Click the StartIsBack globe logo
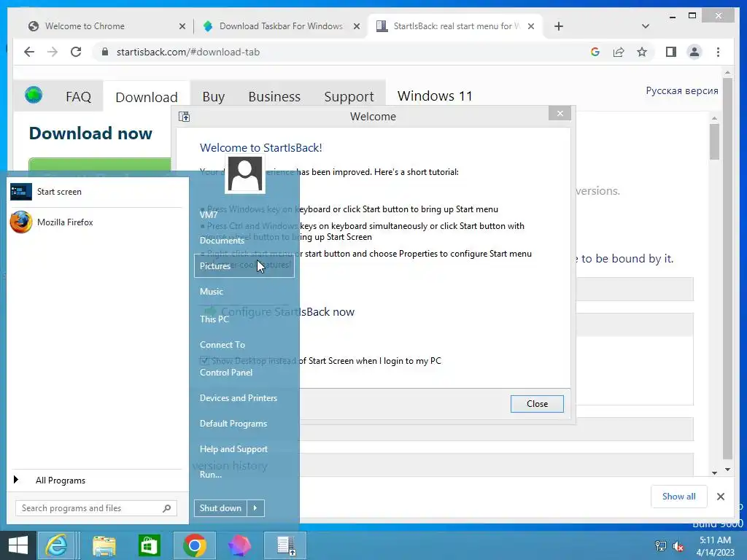The height and width of the screenshot is (560, 747). [34, 95]
